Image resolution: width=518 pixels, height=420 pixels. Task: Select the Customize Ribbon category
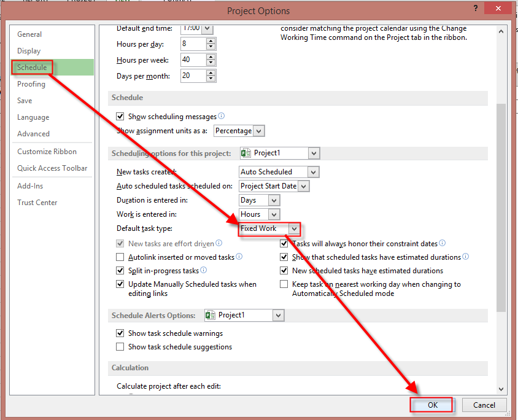[x=47, y=152]
